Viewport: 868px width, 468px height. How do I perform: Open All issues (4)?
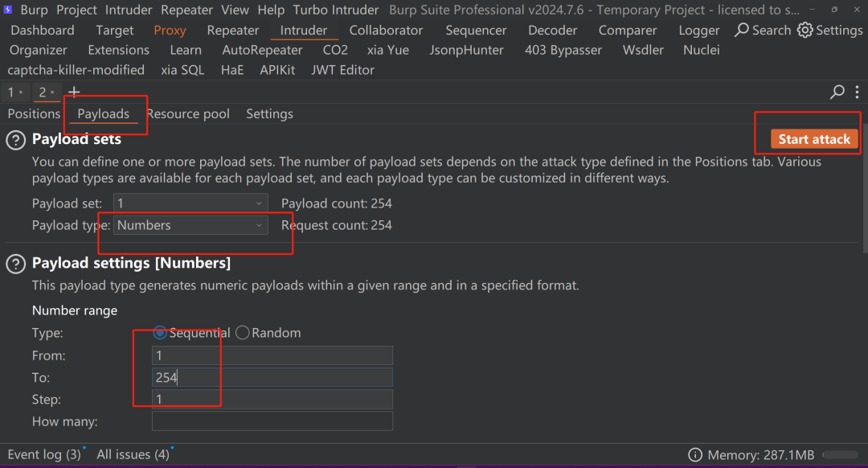(133, 454)
